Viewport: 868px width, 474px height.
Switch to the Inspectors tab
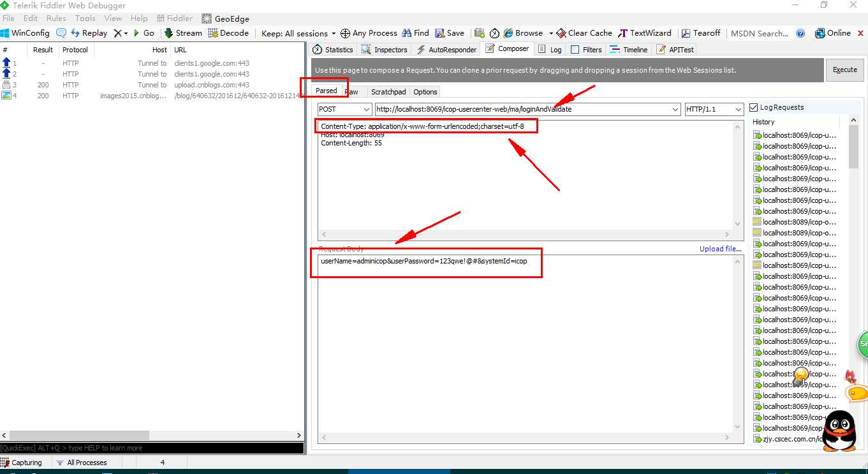click(x=385, y=49)
